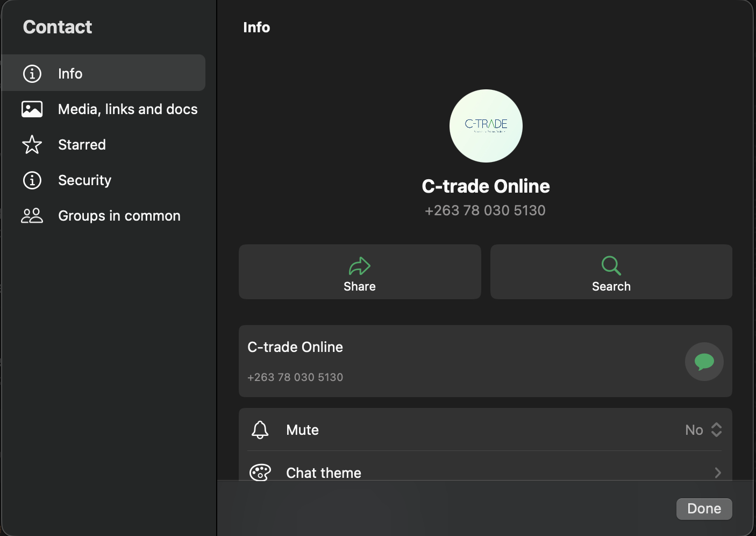Open the Media, links and docs icon
Viewport: 756px width, 536px height.
(x=32, y=109)
